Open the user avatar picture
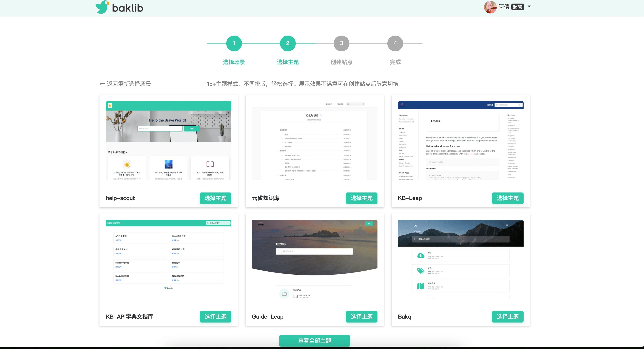 tap(490, 7)
